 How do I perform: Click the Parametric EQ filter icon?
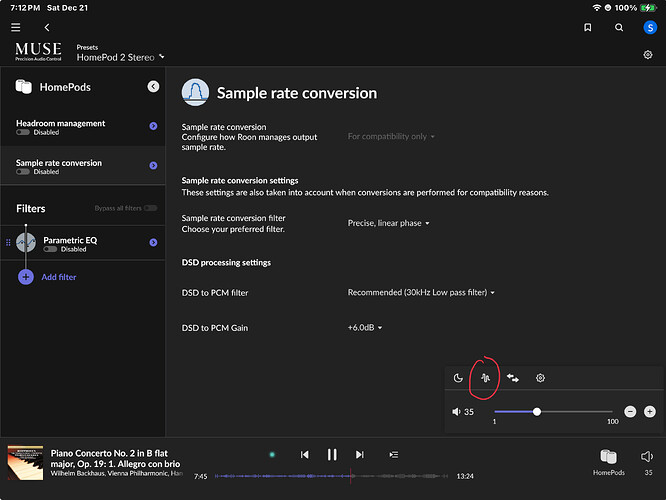26,243
